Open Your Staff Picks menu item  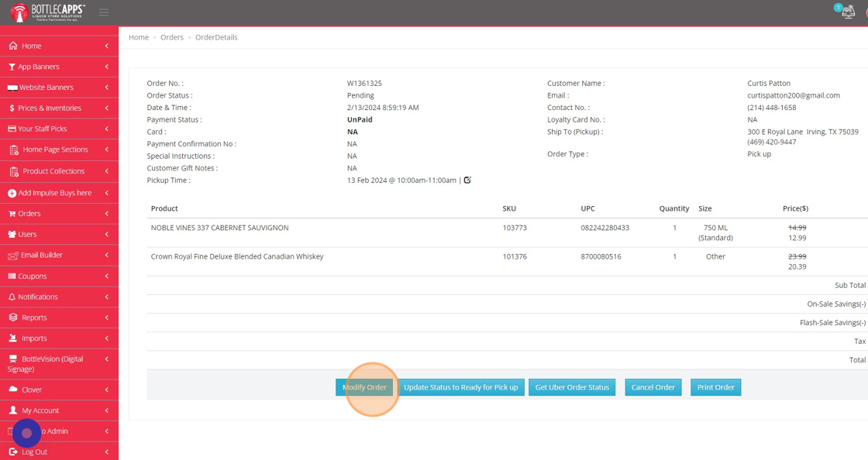click(x=59, y=129)
